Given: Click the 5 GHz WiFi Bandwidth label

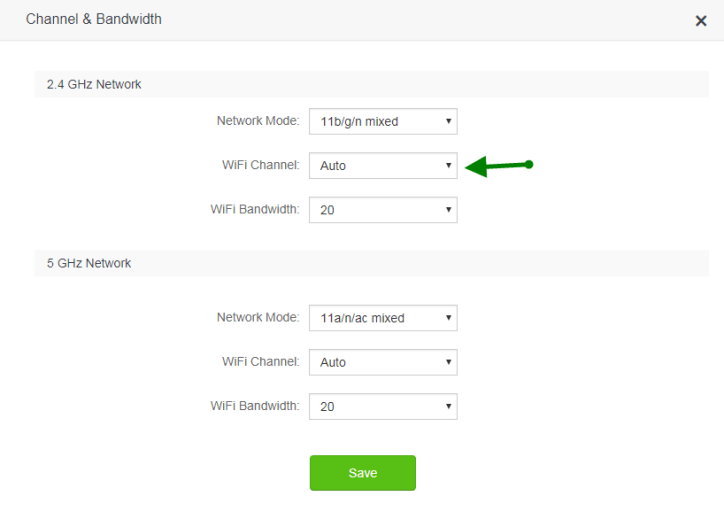Looking at the screenshot, I should pyautogui.click(x=255, y=406).
